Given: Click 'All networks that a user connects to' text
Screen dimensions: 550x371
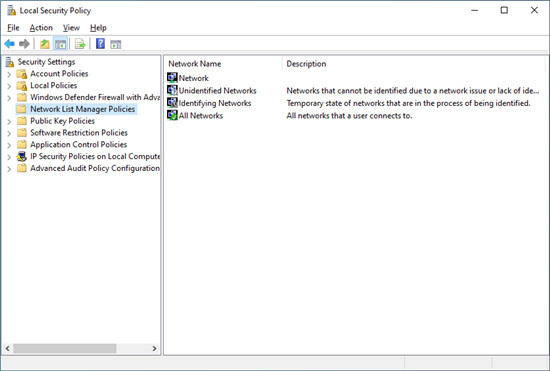Looking at the screenshot, I should [349, 116].
